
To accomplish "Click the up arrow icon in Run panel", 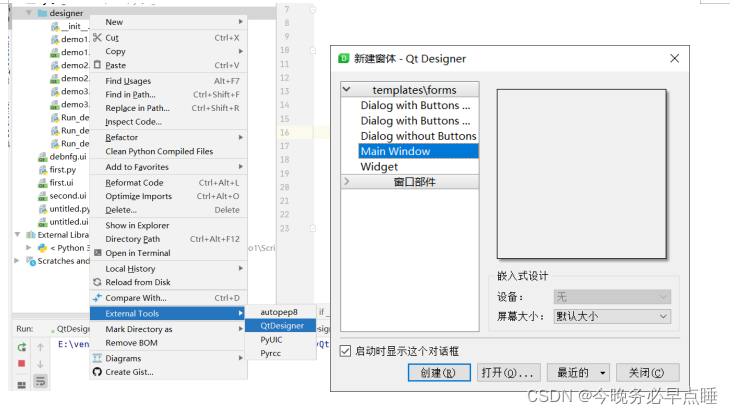I will (40, 347).
